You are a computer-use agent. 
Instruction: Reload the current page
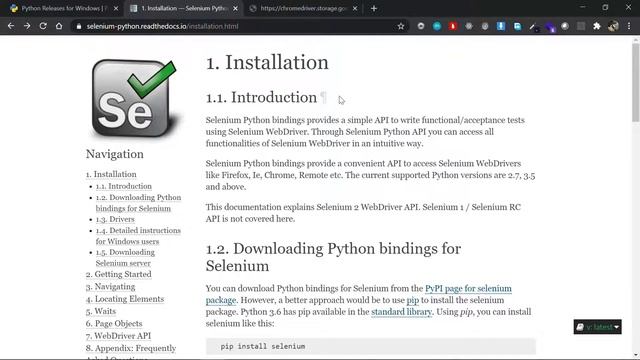(x=43, y=26)
